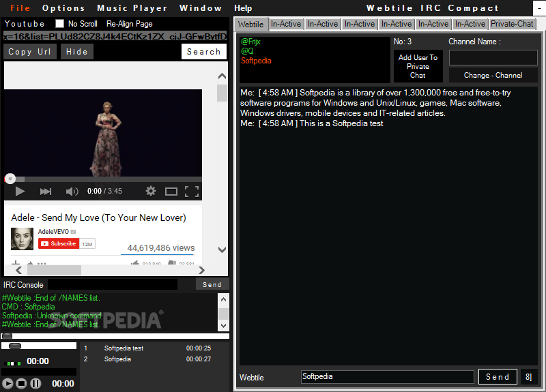Click the 12M subscriber count

[x=87, y=244]
